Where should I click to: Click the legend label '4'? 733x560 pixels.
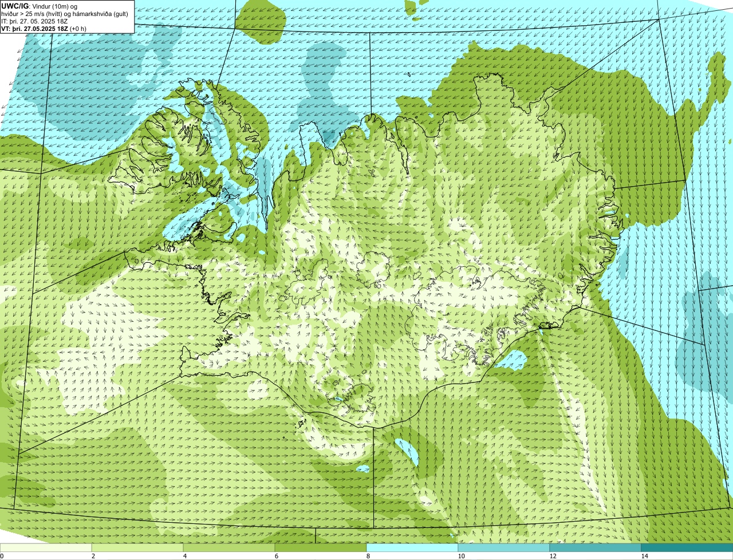pos(184,556)
